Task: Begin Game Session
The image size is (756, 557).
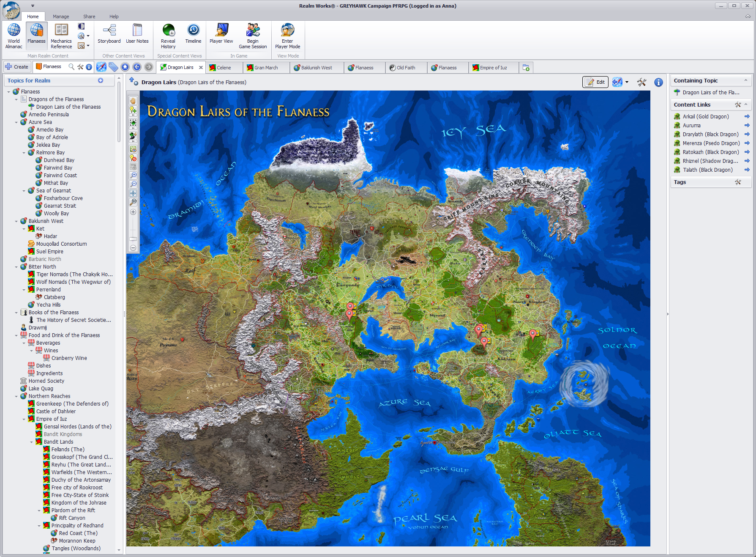Action: point(253,36)
